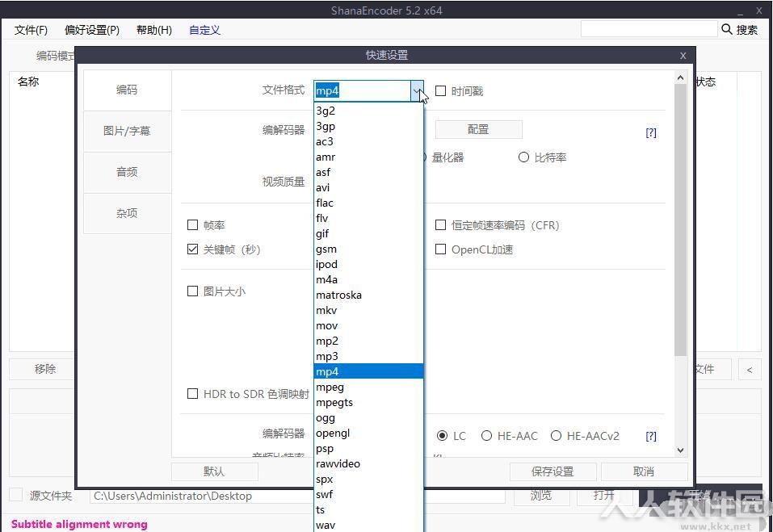Choose mp3 from the format list
Image resolution: width=773 pixels, height=532 pixels.
[369, 356]
